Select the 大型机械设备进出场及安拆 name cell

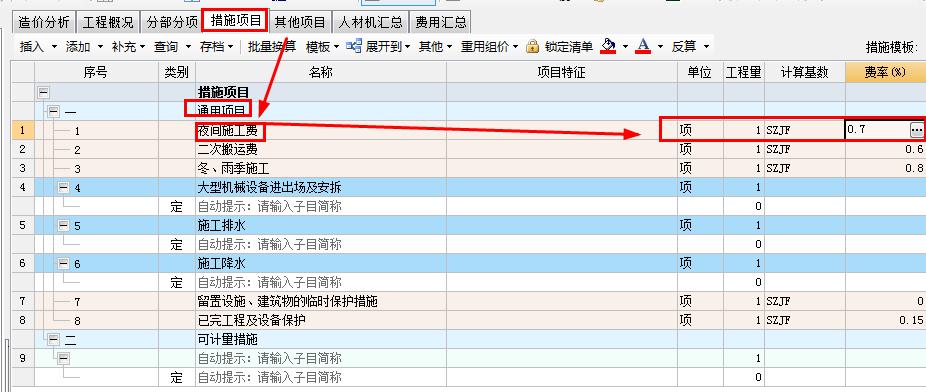(x=321, y=188)
